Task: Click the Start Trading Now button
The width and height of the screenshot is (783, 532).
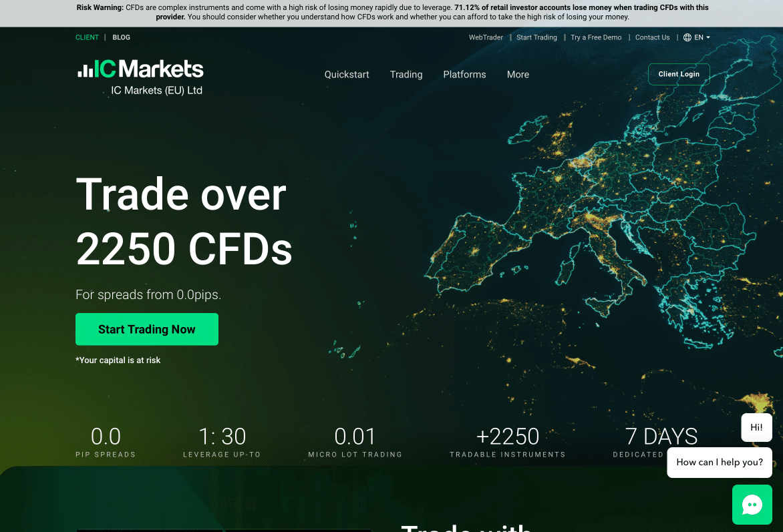Action: coord(147,329)
